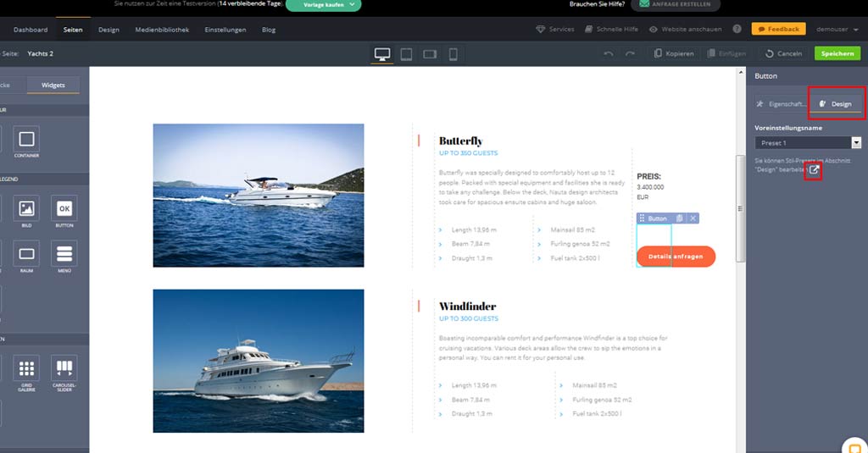868x453 pixels.
Task: Switch to tablet portrait preview
Action: (406, 54)
